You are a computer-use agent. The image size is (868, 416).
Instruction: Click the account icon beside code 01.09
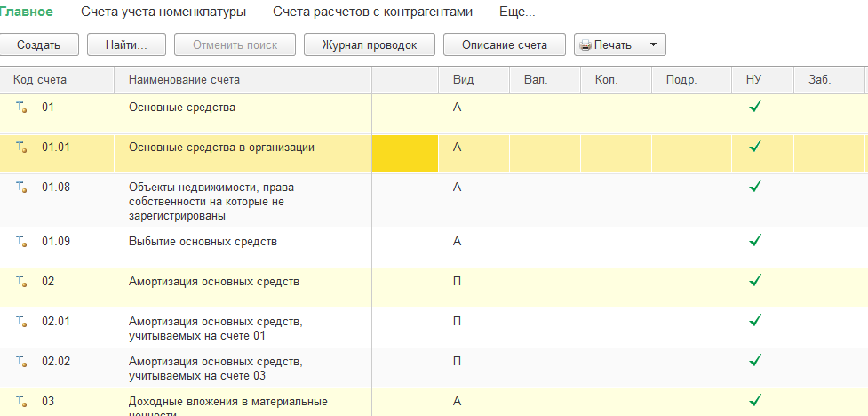click(x=21, y=241)
